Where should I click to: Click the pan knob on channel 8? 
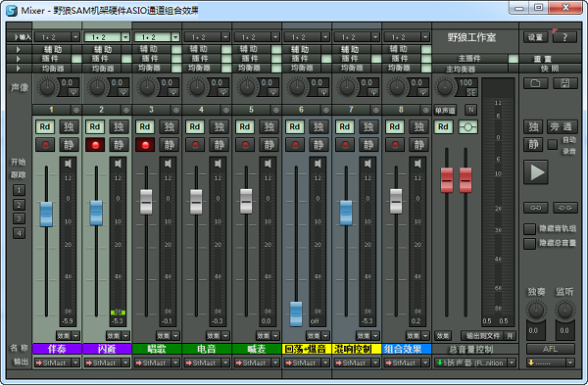(397, 87)
